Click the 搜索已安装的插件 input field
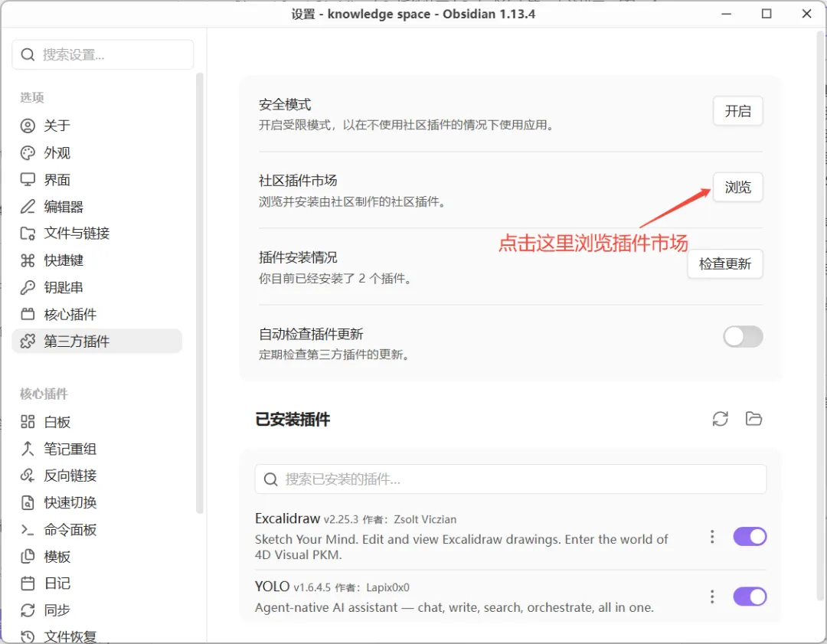827x644 pixels. [x=511, y=479]
